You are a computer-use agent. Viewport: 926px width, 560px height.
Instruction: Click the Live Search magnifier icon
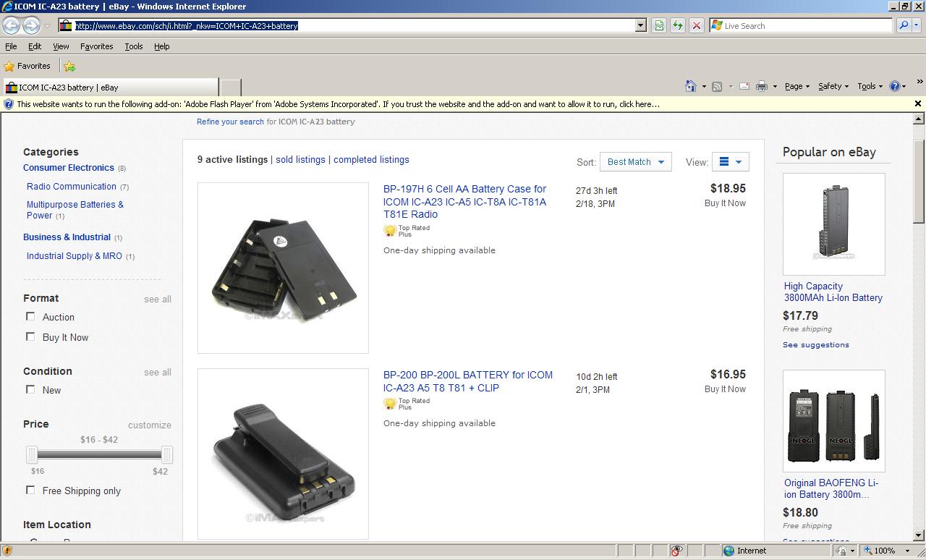point(904,25)
